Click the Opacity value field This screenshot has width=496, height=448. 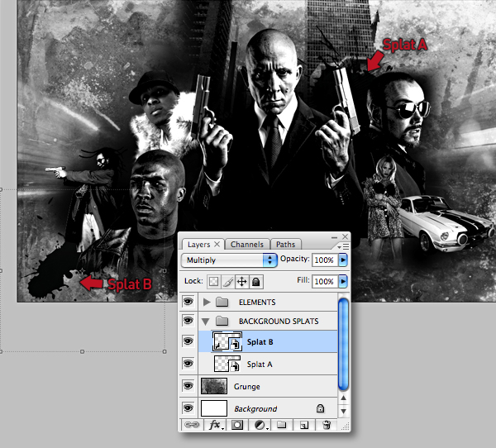pyautogui.click(x=325, y=260)
